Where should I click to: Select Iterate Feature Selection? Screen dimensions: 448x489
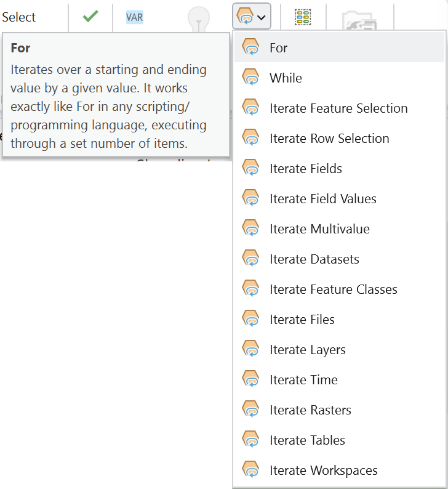point(339,108)
